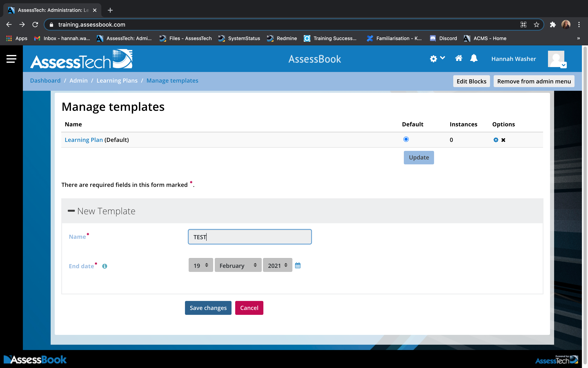The width and height of the screenshot is (588, 368).
Task: Click Edit Blocks button
Action: pyautogui.click(x=471, y=81)
